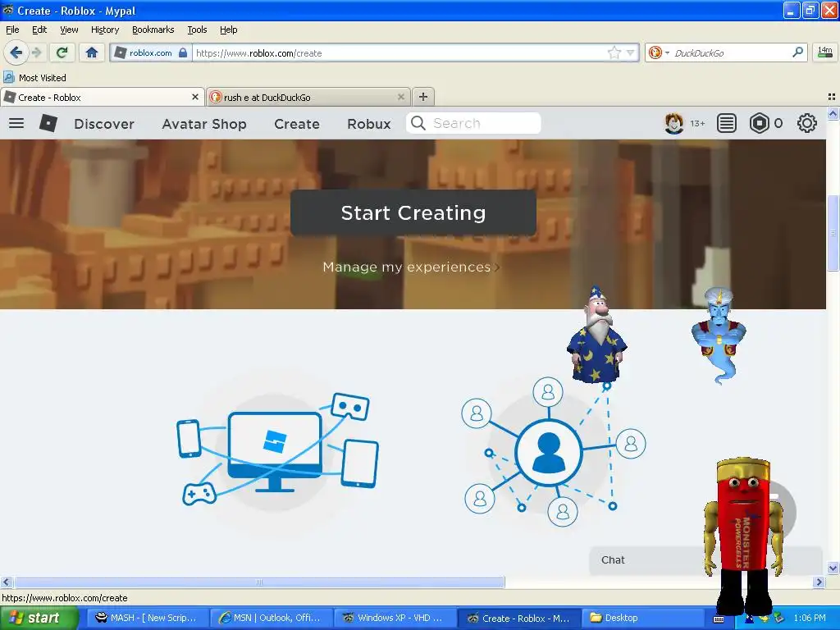Open the avatar profile icon
Screen dimensions: 840x630
(674, 124)
